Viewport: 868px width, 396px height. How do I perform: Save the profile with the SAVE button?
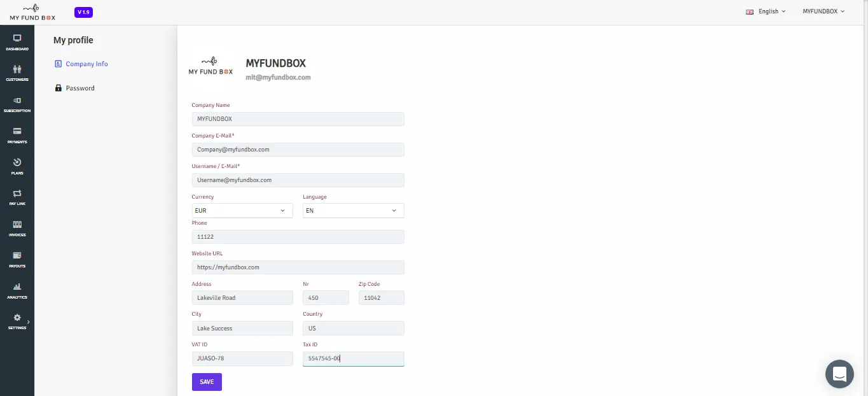207,382
